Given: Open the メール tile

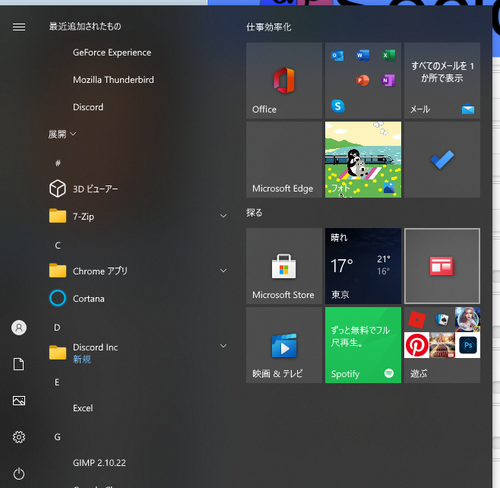Looking at the screenshot, I should point(442,80).
